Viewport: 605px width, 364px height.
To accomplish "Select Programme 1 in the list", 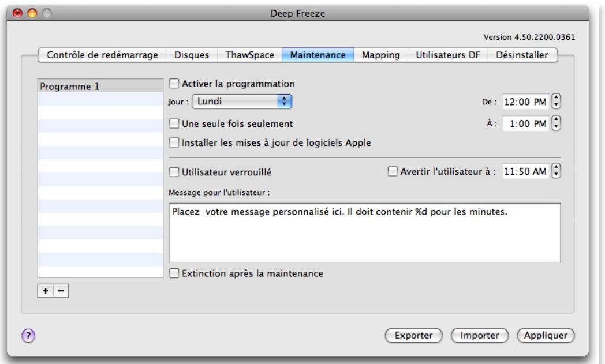I will click(100, 86).
